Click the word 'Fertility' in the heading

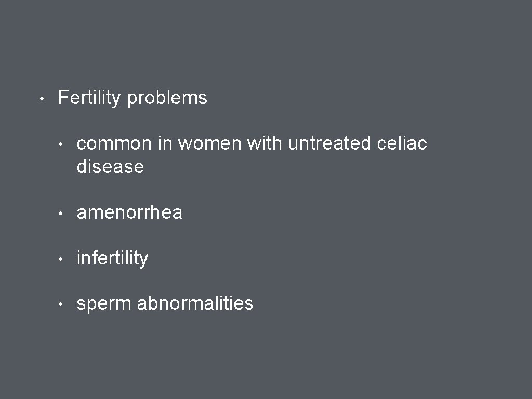click(x=89, y=98)
